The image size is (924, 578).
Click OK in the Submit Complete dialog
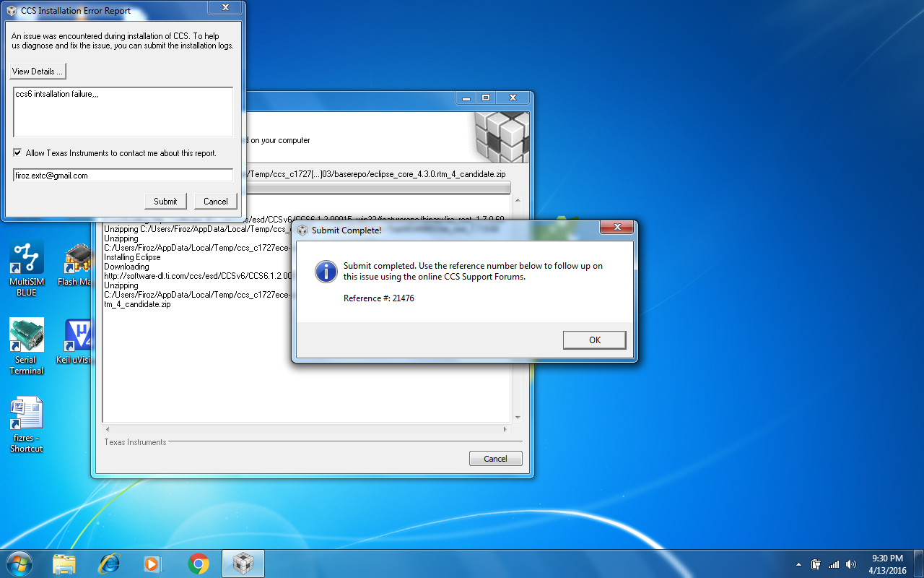(x=594, y=340)
